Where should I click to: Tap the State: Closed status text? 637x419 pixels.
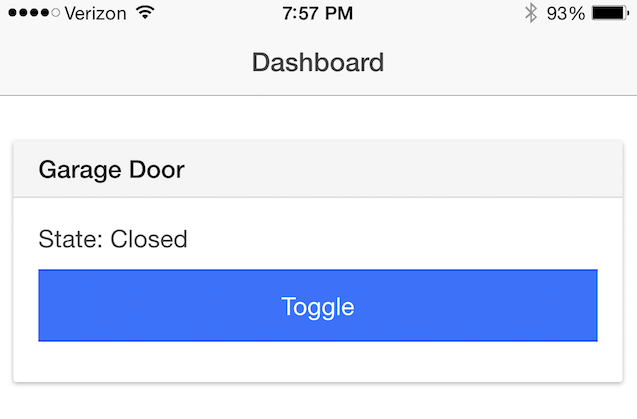tap(113, 239)
